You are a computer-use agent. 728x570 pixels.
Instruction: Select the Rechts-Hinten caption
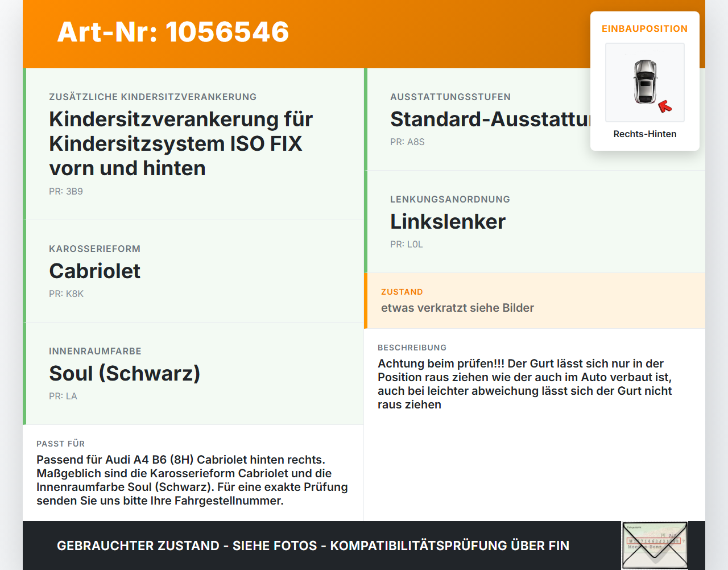[x=645, y=134]
